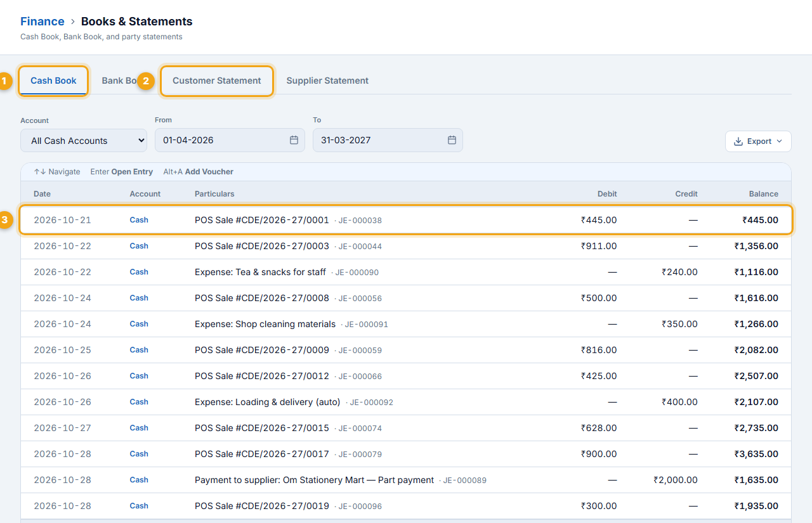The image size is (812, 523).
Task: Open the Supplier Statement tab
Action: [327, 81]
